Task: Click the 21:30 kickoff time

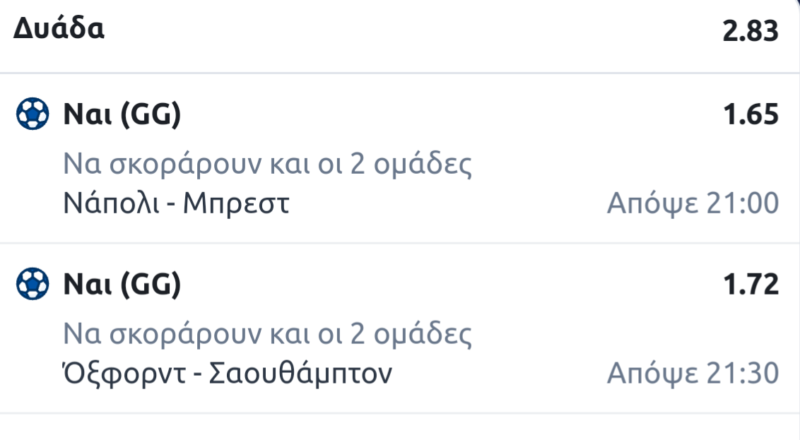Action: point(740,375)
